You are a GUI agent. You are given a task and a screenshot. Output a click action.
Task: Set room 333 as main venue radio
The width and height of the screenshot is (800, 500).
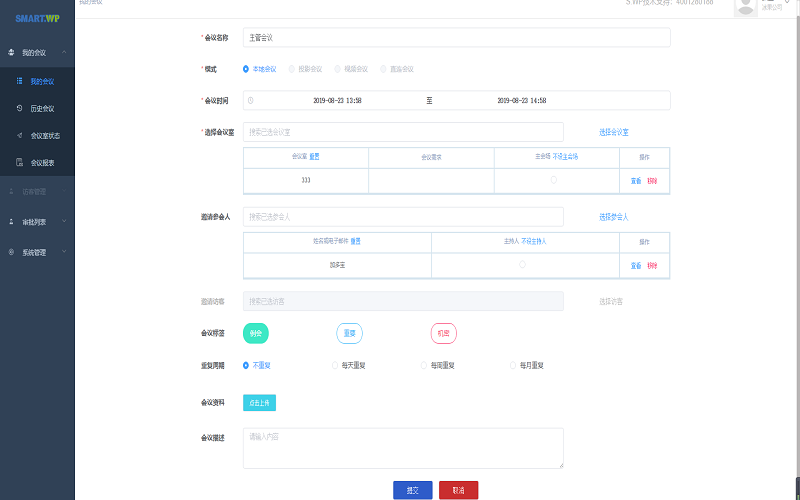coord(554,180)
